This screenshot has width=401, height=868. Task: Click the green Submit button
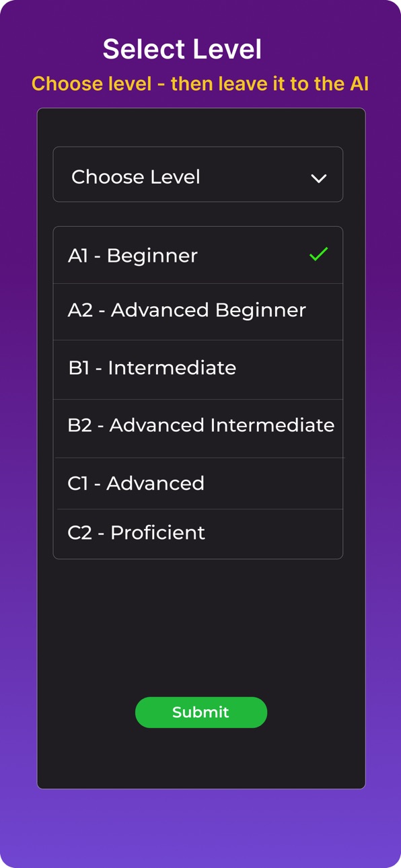pyautogui.click(x=201, y=713)
